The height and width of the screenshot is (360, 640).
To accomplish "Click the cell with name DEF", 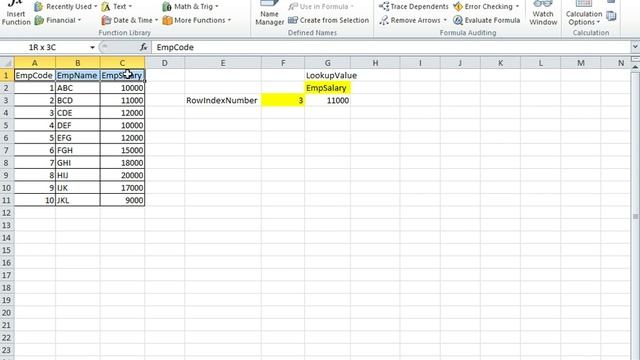I will coord(78,125).
